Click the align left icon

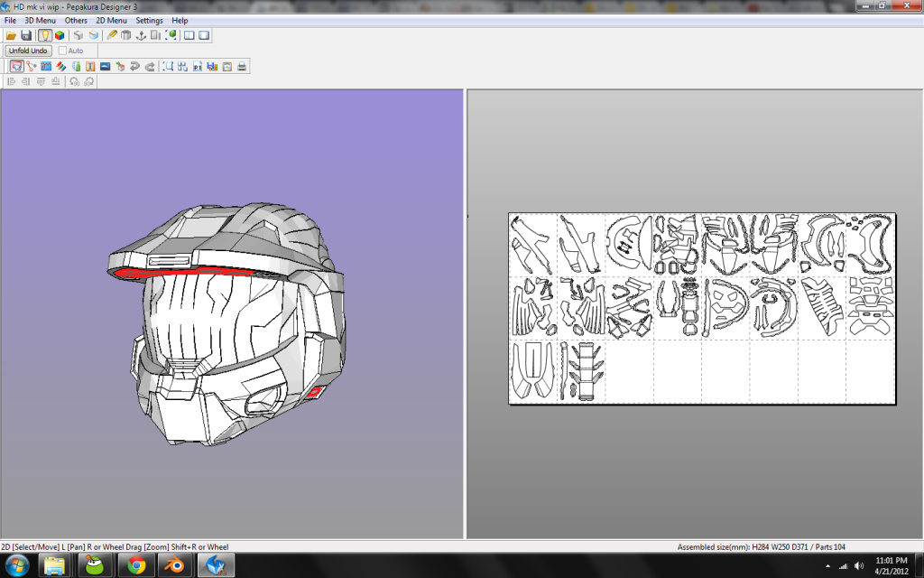tap(11, 81)
